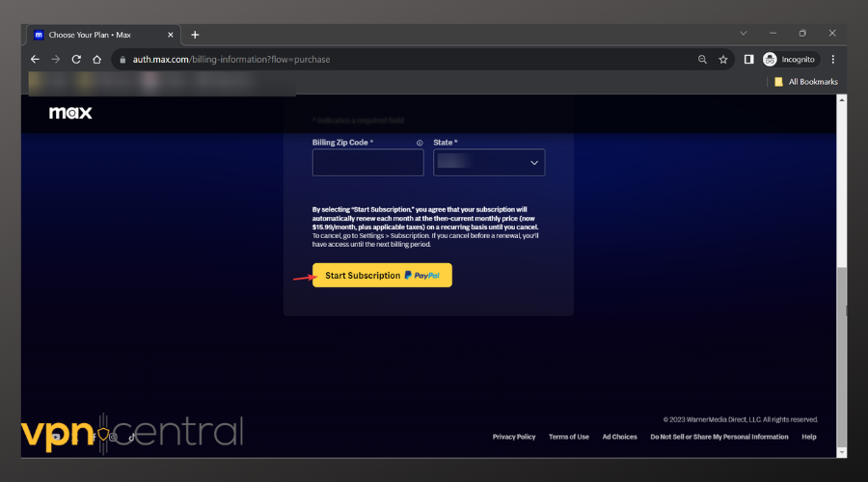Open the Privacy Policy link
868x482 pixels.
[x=513, y=437]
